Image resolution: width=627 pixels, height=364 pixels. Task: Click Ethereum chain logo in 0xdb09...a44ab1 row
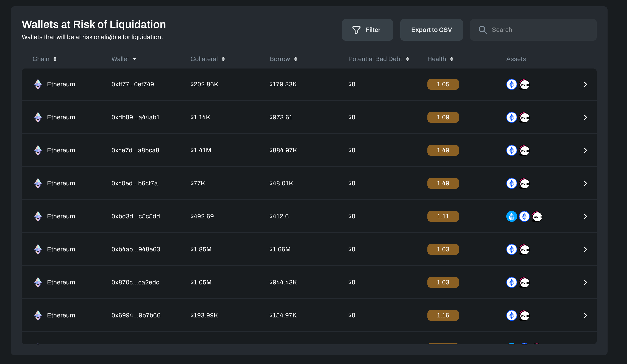point(38,117)
